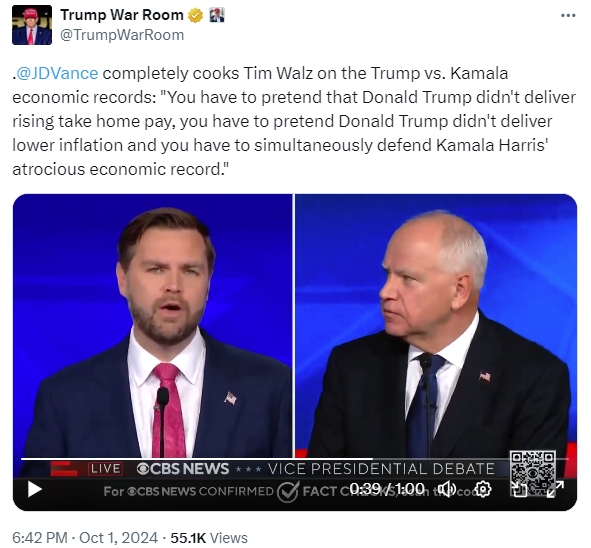
Task: Open the three-dot more options menu
Action: tap(568, 15)
